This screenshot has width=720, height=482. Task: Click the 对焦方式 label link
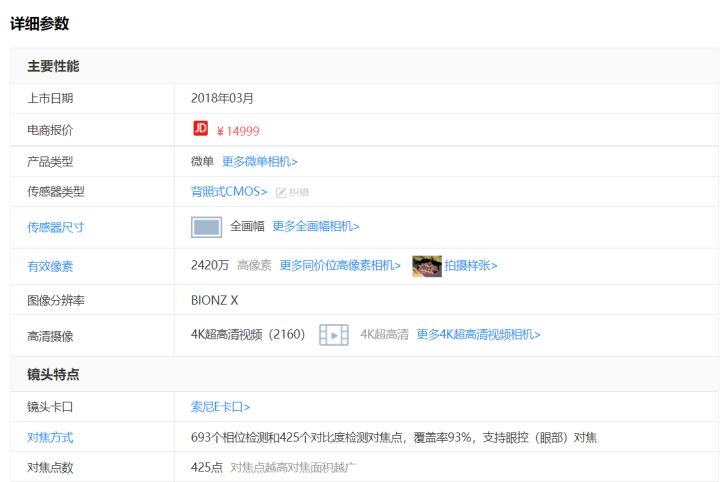50,437
